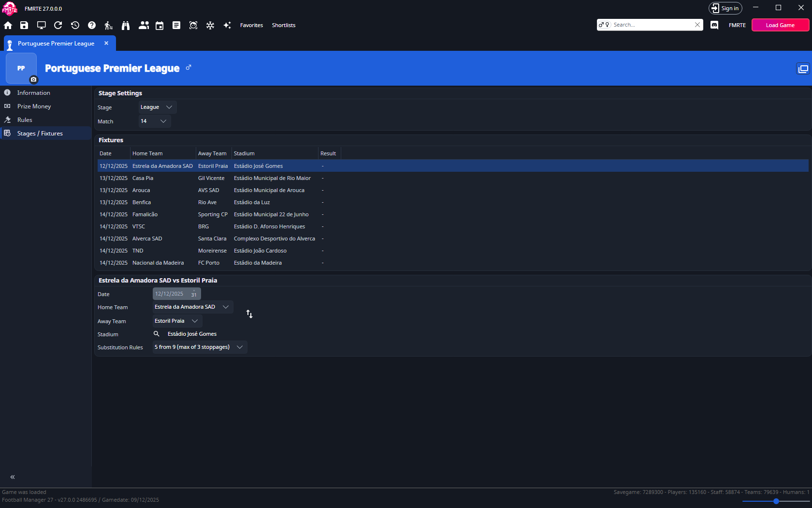
Task: Clear the search field with X
Action: 697,25
